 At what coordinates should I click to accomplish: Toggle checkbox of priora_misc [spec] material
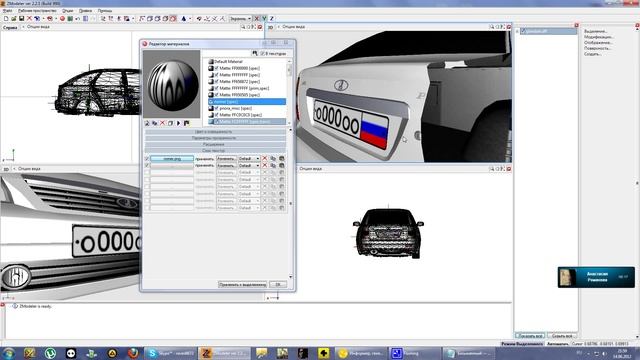pos(217,108)
